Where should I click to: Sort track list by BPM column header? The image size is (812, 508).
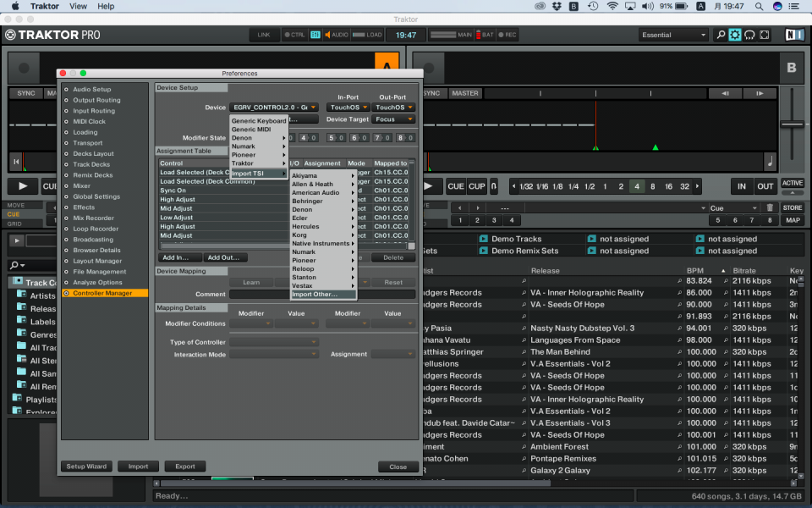695,271
